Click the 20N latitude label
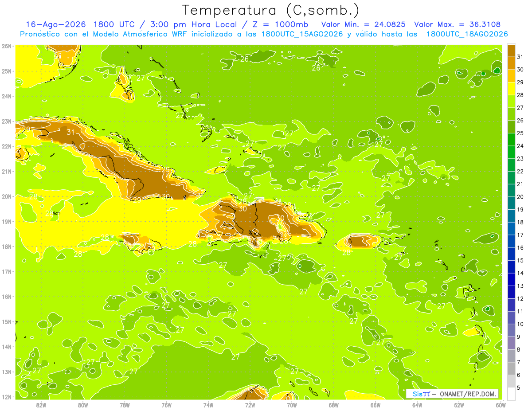This screenshot has height=411, width=532. click(7, 196)
